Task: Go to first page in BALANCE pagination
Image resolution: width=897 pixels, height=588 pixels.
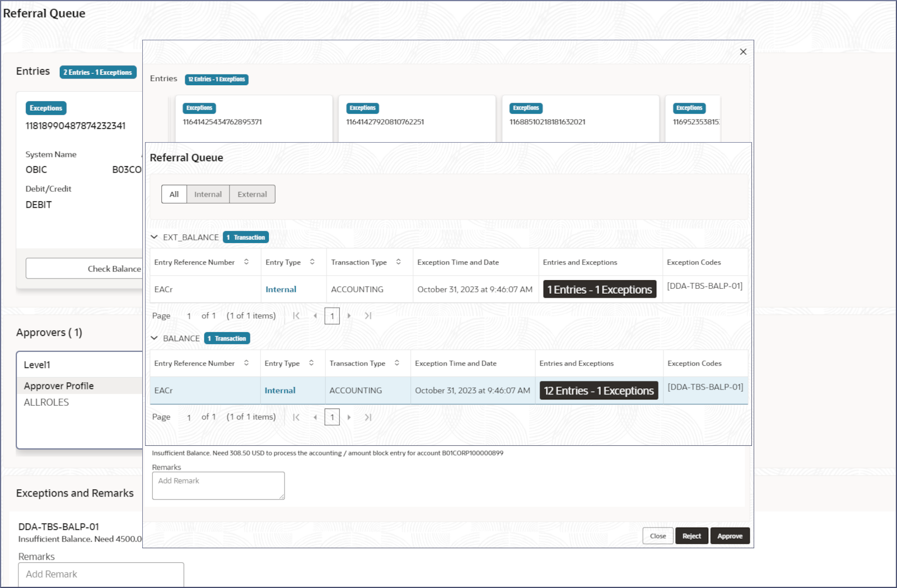Action: [x=296, y=417]
